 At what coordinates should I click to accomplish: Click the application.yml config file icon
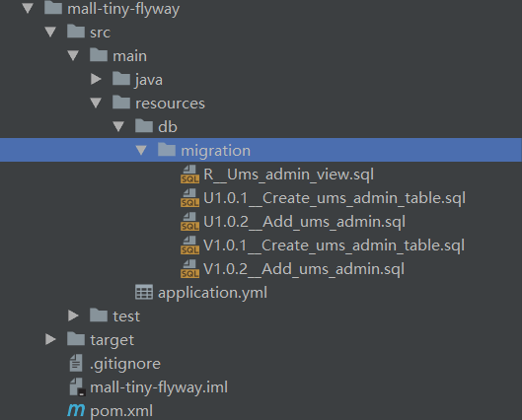pos(144,292)
